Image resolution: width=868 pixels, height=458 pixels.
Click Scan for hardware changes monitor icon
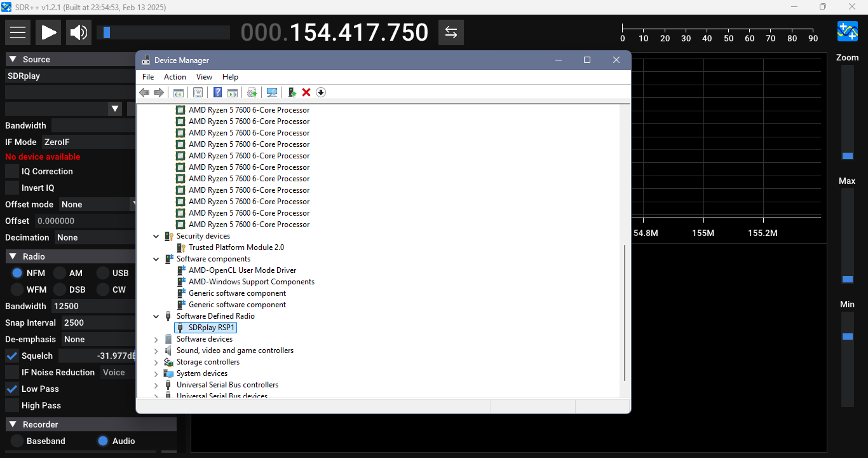[272, 92]
